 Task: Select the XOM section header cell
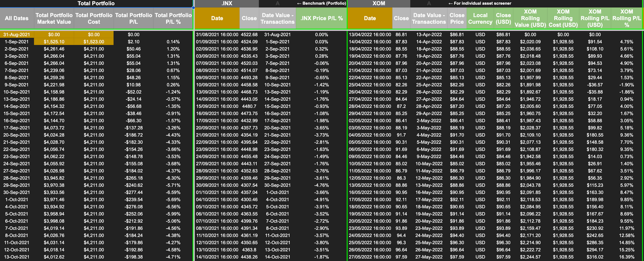tap(379, 4)
